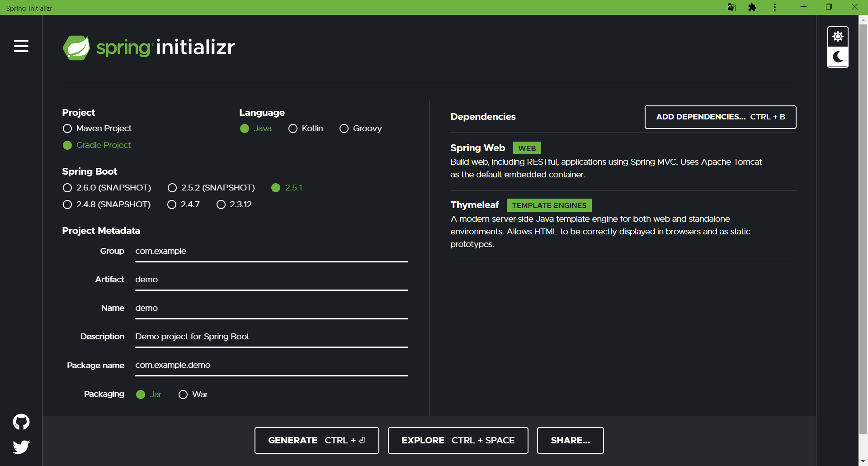The image size is (868, 466).
Task: Click the TEMPLATE ENGINES tag badge
Action: click(549, 205)
